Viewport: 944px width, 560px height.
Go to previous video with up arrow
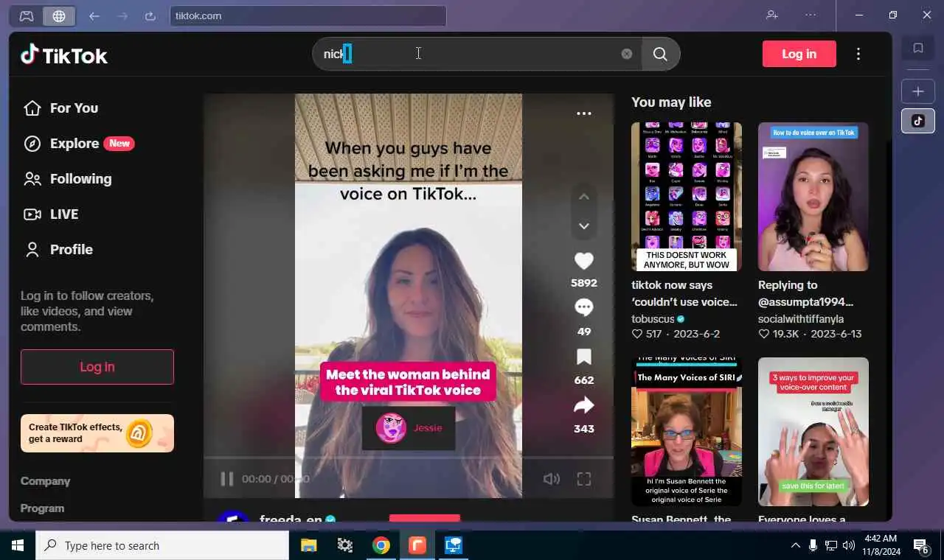click(x=584, y=197)
